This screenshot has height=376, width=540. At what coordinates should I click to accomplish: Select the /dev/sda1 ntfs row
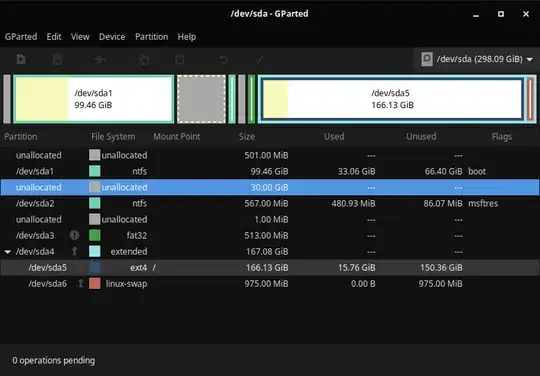270,171
